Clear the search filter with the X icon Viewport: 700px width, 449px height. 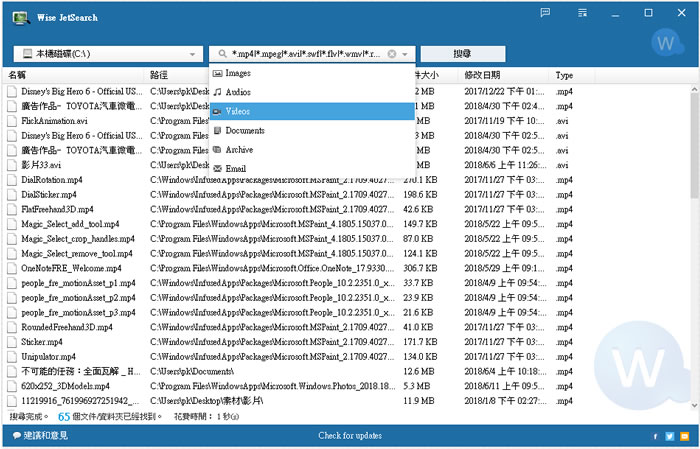coord(392,54)
